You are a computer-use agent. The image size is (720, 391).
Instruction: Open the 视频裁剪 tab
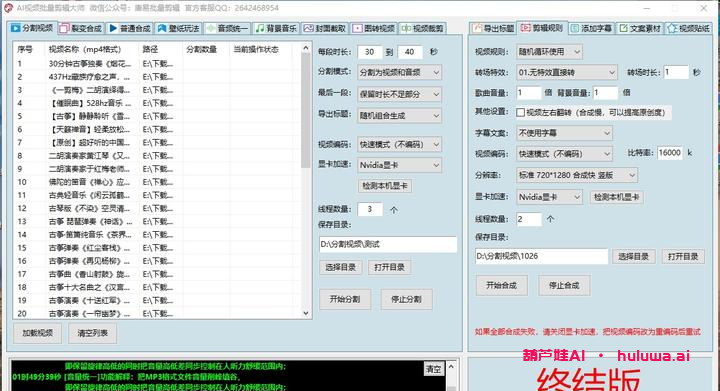[423, 28]
